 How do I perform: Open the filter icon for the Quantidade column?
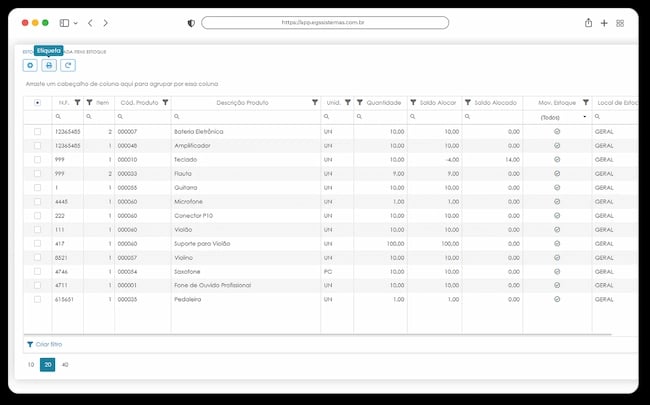click(360, 102)
